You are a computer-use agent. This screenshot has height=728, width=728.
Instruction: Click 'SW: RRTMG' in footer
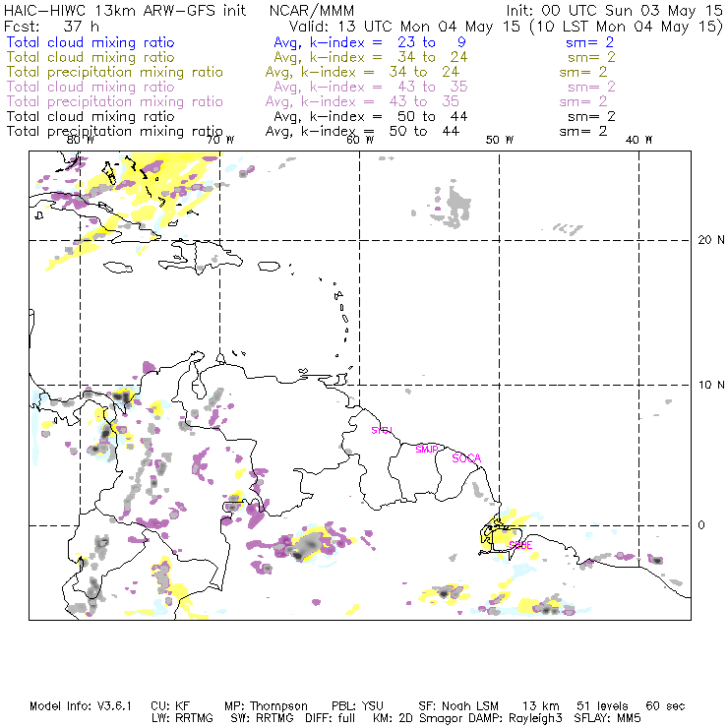pyautogui.click(x=262, y=718)
